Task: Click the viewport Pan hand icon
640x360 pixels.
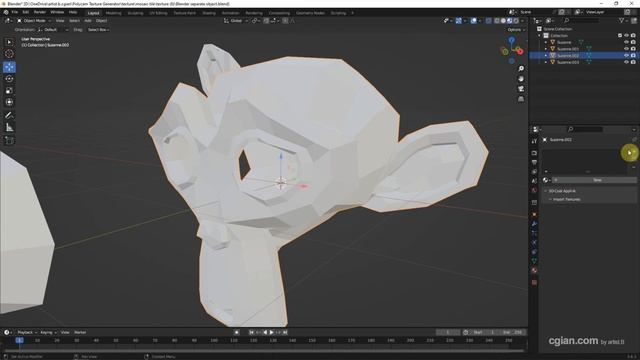Action: [521, 79]
